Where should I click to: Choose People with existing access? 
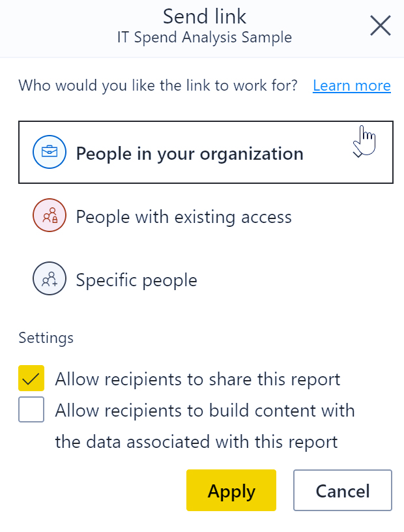206,216
